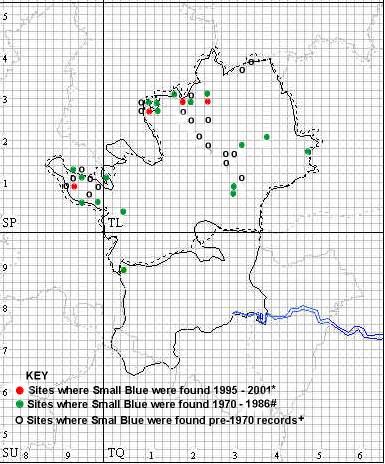Click the red dot in the legend
The height and width of the screenshot is (464, 385).
pyautogui.click(x=20, y=390)
